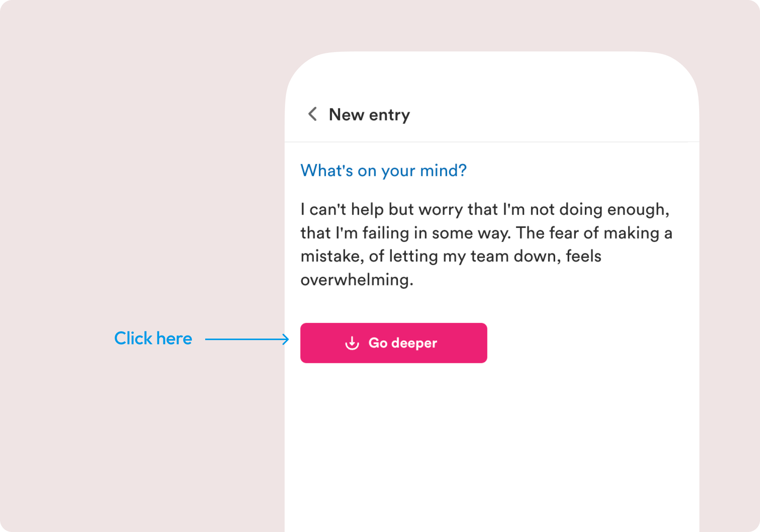760x532 pixels.
Task: Tap the Go deeper button
Action: 394,343
